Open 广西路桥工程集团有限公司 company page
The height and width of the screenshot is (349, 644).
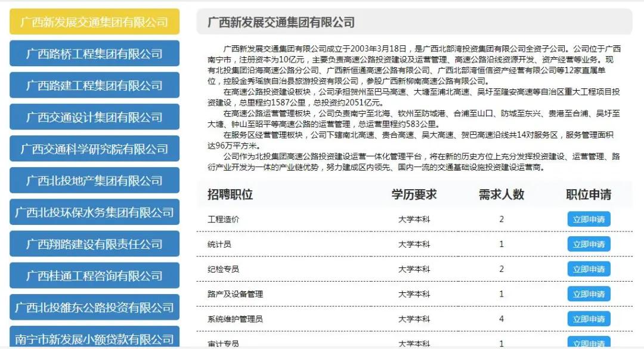94,54
